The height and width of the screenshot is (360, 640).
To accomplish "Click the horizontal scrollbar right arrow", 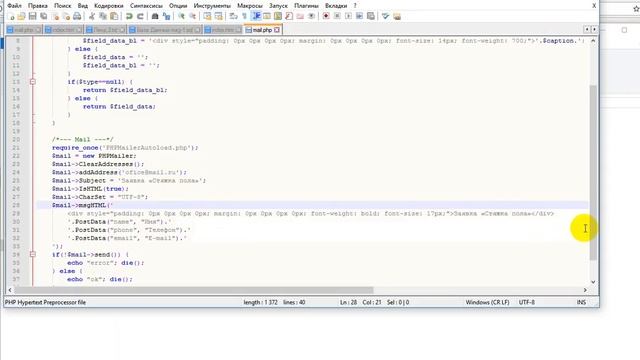I will coord(585,290).
